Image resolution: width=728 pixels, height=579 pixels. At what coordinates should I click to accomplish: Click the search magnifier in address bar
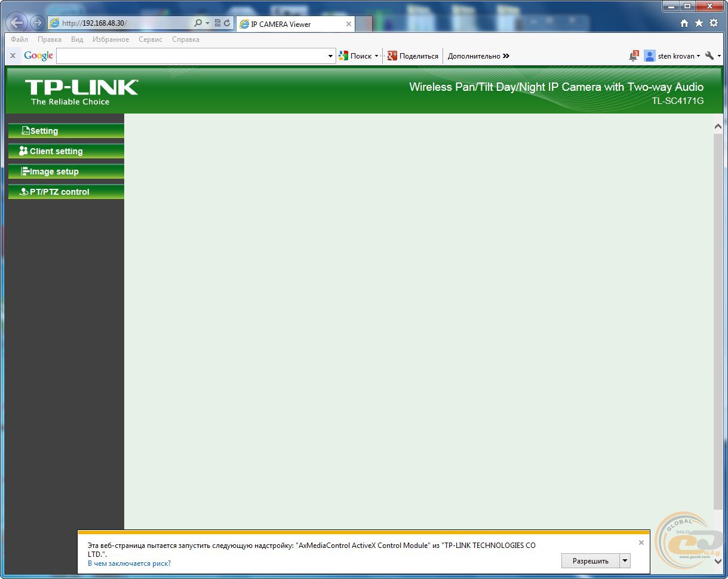198,23
